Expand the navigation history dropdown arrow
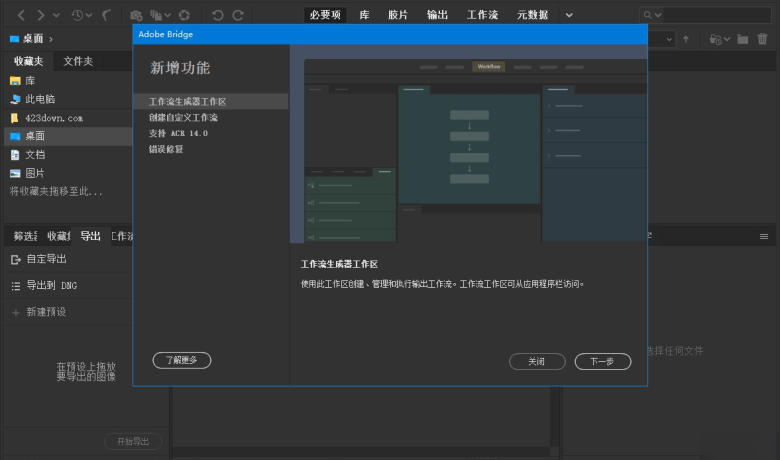The height and width of the screenshot is (460, 780). click(56, 15)
